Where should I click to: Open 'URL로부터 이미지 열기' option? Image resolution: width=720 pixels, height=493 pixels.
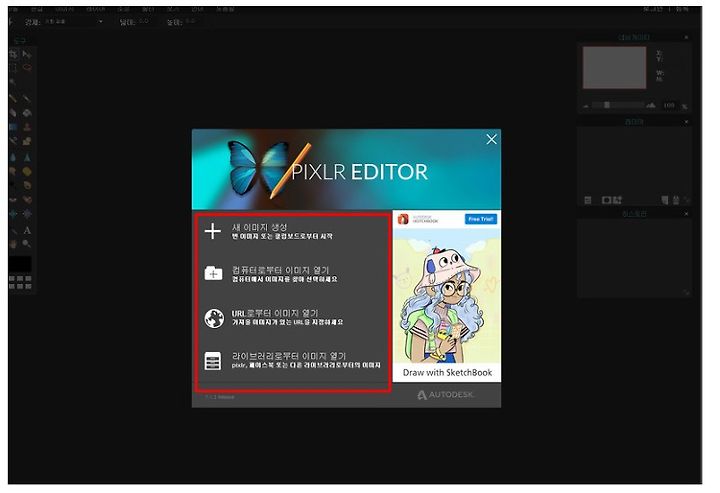(x=275, y=313)
